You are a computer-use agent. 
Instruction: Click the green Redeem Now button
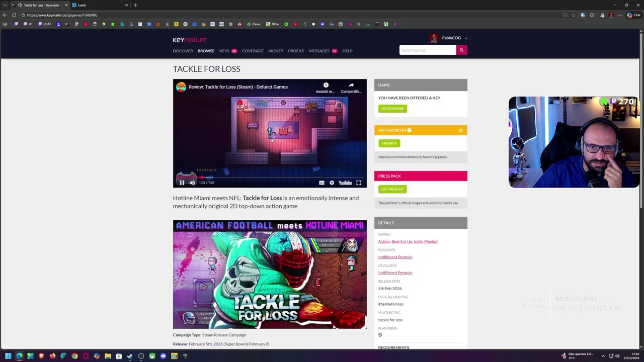pos(392,109)
